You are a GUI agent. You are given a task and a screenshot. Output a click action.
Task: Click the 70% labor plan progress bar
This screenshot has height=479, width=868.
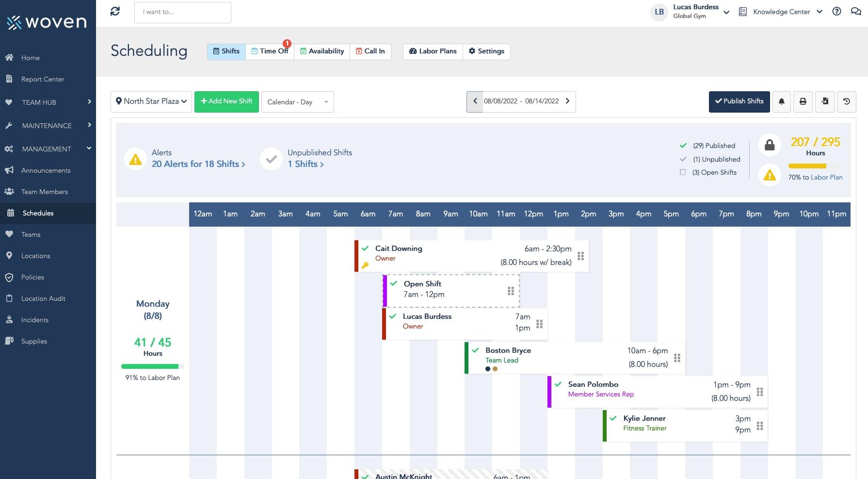[x=816, y=166]
